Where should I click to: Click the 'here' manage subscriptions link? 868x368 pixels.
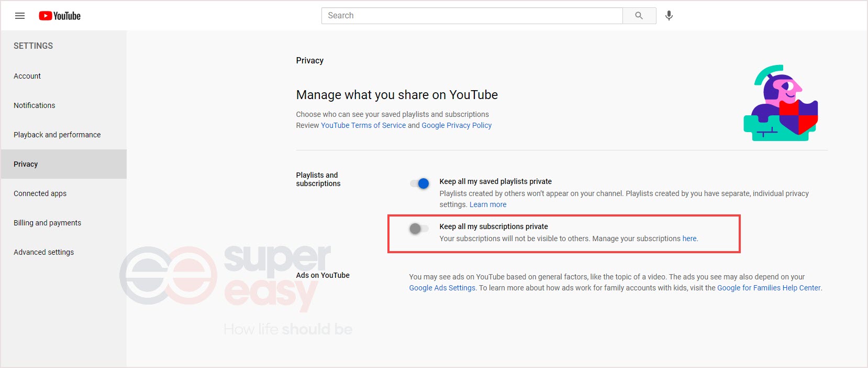click(x=689, y=239)
